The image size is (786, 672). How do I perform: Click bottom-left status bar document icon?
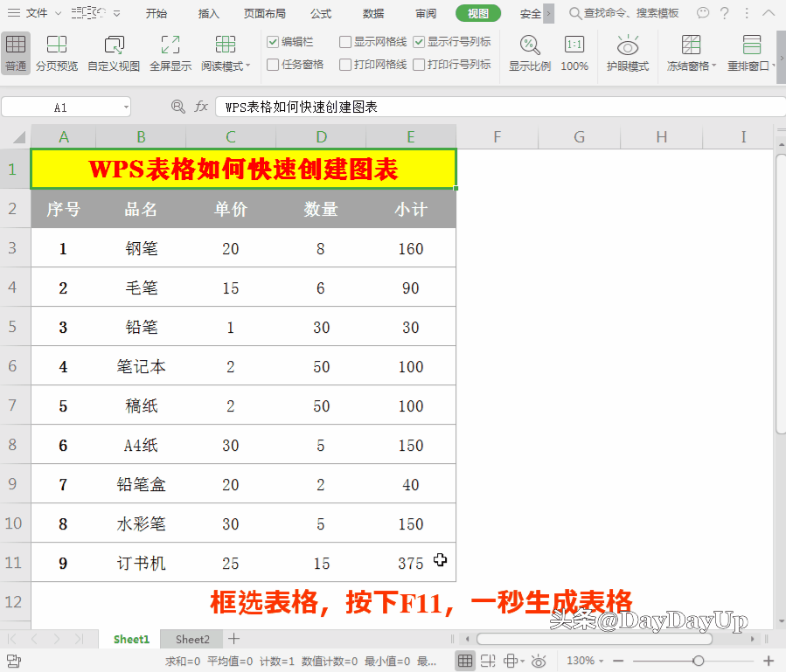coord(13,661)
